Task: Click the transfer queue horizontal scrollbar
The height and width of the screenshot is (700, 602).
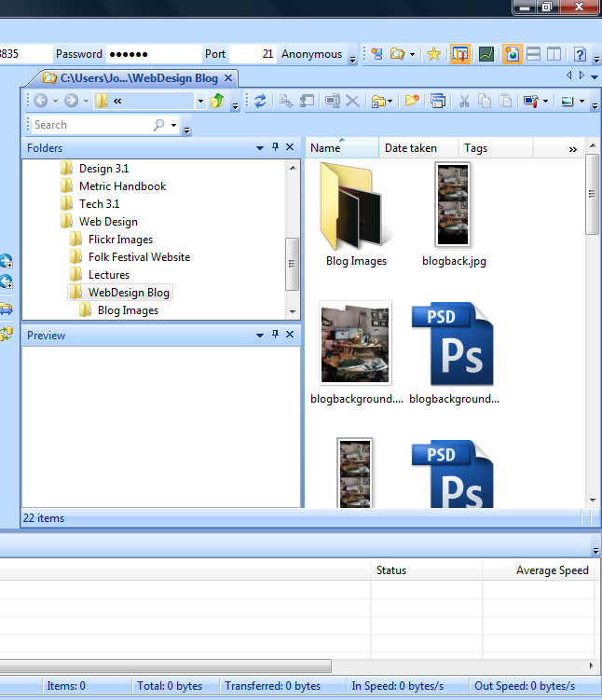Action: coord(166,666)
